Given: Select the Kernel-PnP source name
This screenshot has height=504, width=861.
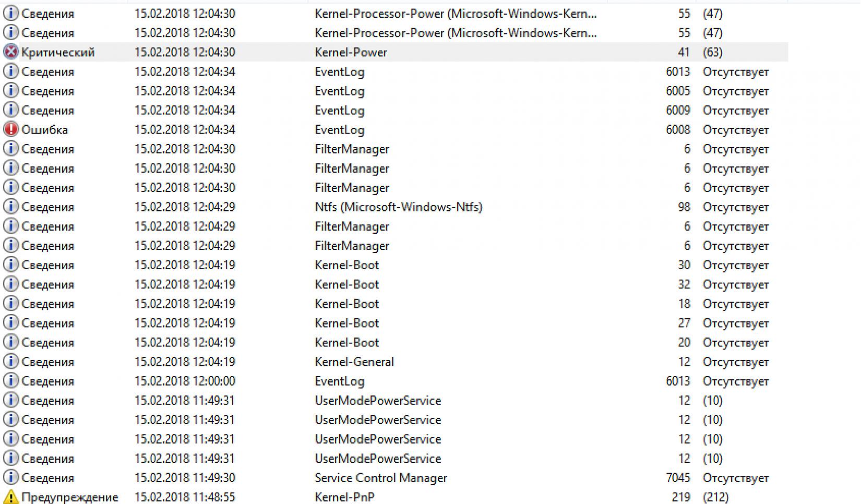Looking at the screenshot, I should point(344,497).
